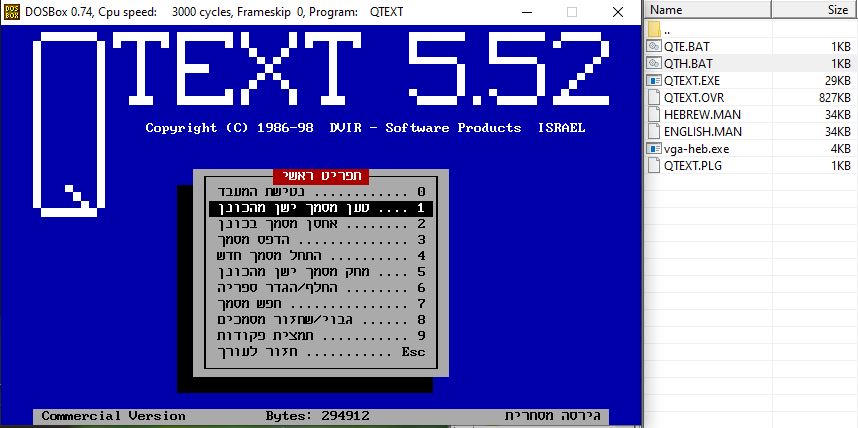Image resolution: width=858 pixels, height=428 pixels.
Task: Sort files by the Name column header
Action: click(x=708, y=9)
